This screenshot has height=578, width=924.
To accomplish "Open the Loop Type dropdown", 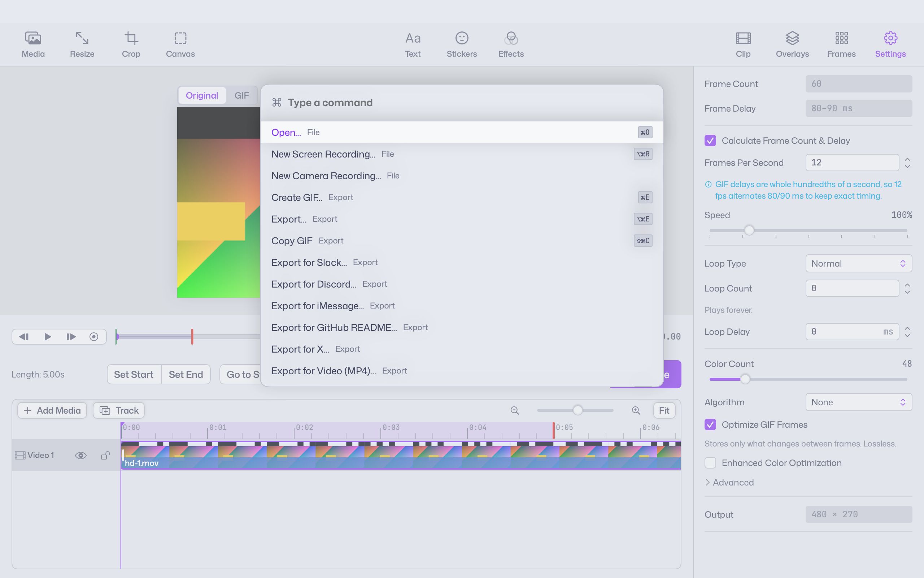I will click(x=859, y=263).
